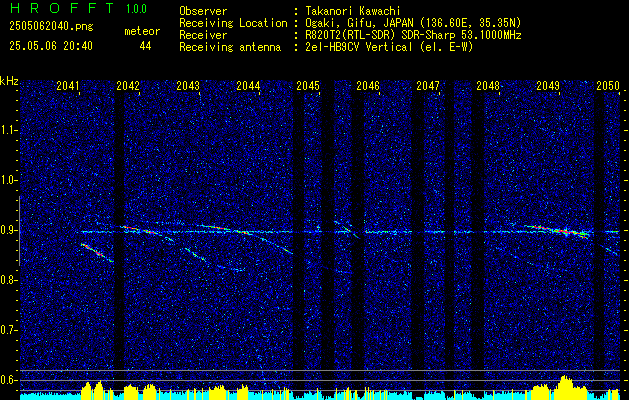Click the 0.6 frequency axis label

pyautogui.click(x=9, y=380)
